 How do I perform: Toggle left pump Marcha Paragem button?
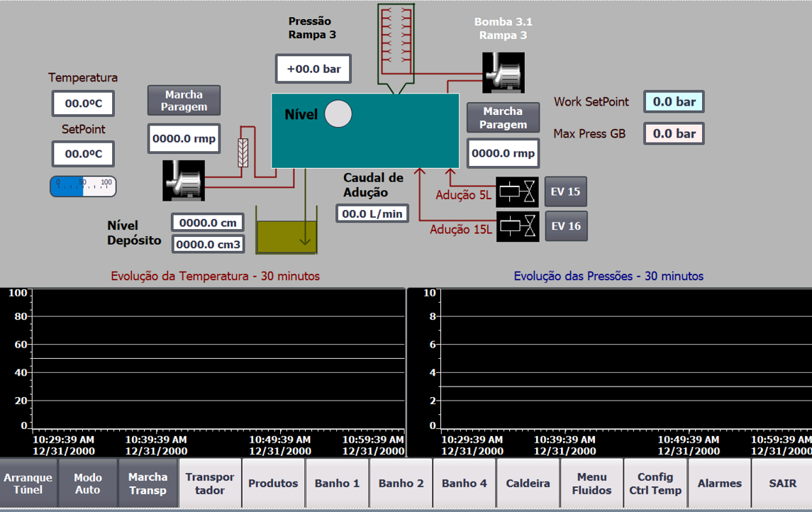pos(184,101)
